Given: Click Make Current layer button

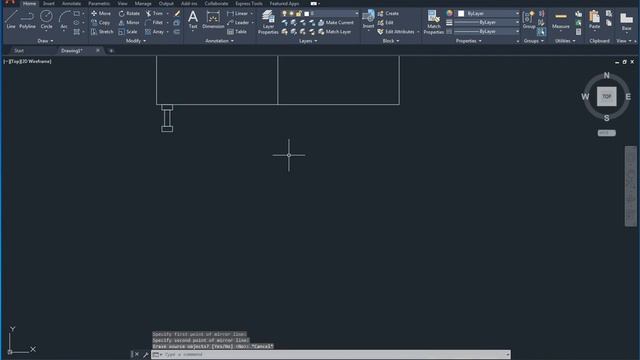Looking at the screenshot, I should [336, 22].
